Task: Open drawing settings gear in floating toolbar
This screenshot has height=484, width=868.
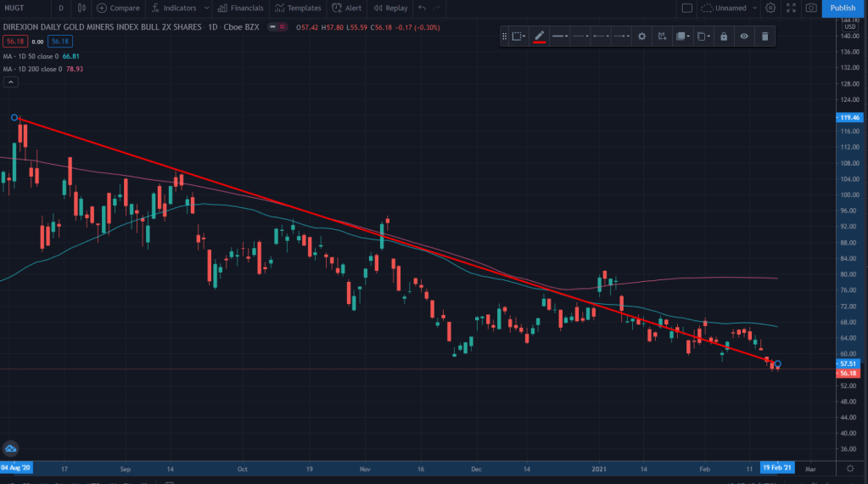Action: [x=642, y=37]
